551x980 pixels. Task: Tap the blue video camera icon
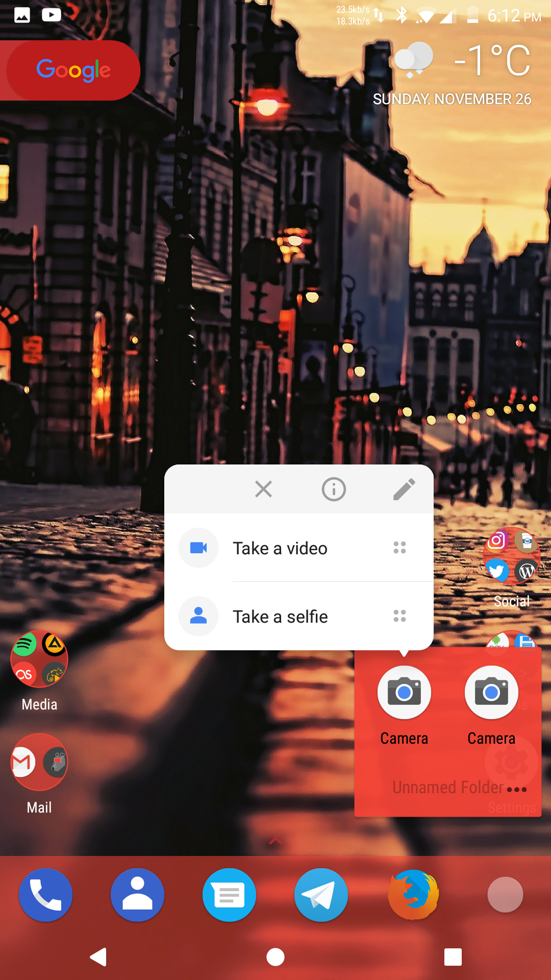point(198,548)
